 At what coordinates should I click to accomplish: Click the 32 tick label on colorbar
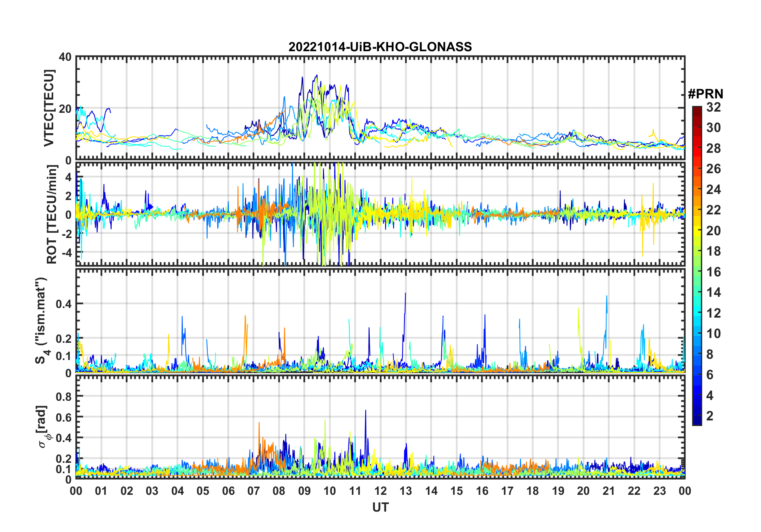714,107
